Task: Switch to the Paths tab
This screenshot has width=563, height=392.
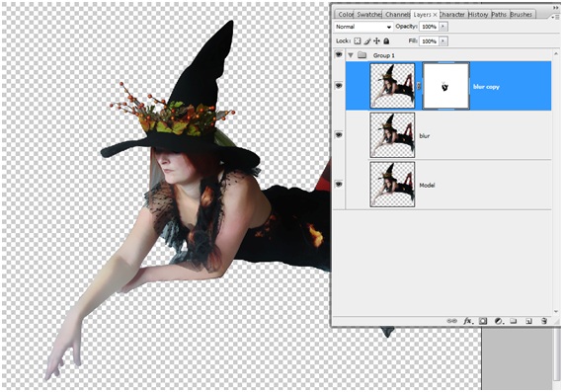Action: coord(499,15)
